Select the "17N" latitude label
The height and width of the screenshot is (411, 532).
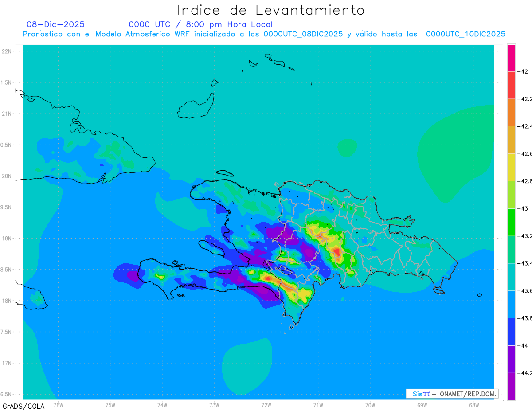point(8,364)
